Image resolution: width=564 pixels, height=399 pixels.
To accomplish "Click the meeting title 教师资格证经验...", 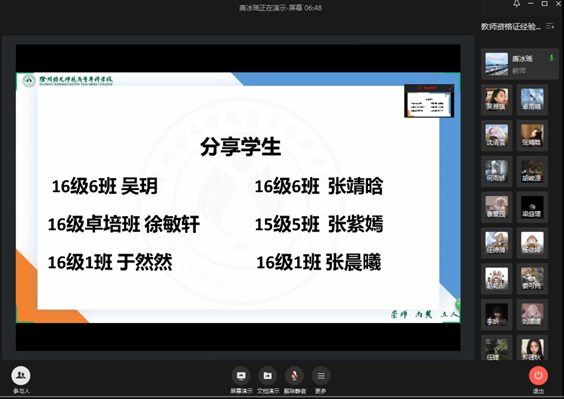I will point(511,26).
